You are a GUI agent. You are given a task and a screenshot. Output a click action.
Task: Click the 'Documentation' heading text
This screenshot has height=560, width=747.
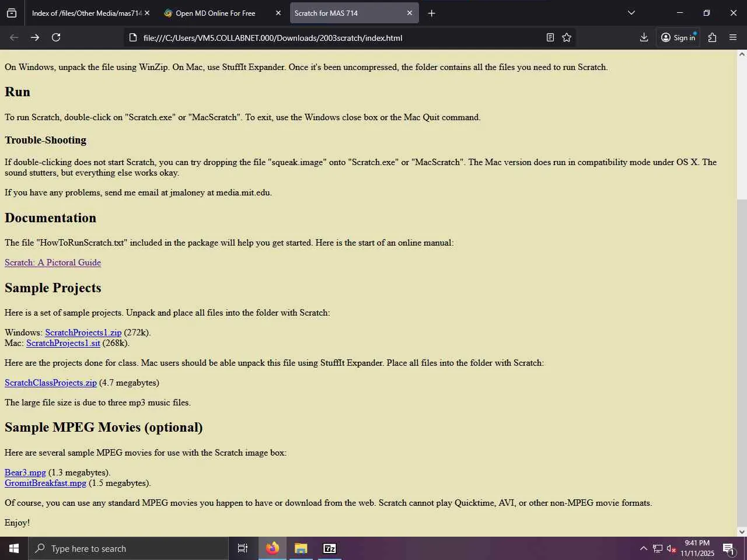(x=50, y=218)
